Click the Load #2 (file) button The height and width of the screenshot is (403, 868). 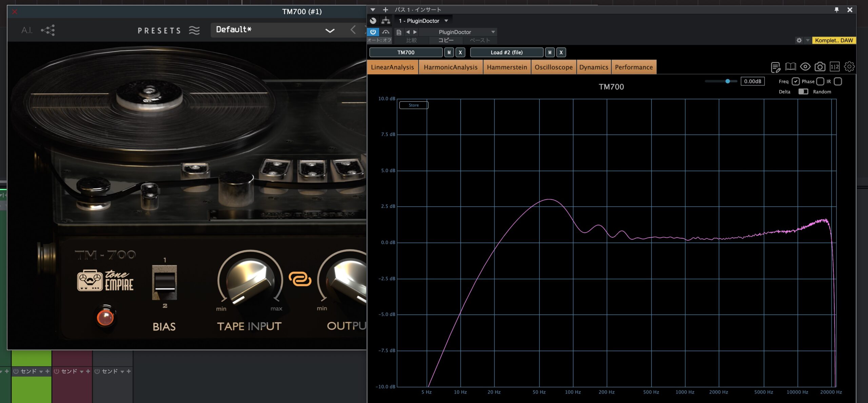pyautogui.click(x=507, y=53)
